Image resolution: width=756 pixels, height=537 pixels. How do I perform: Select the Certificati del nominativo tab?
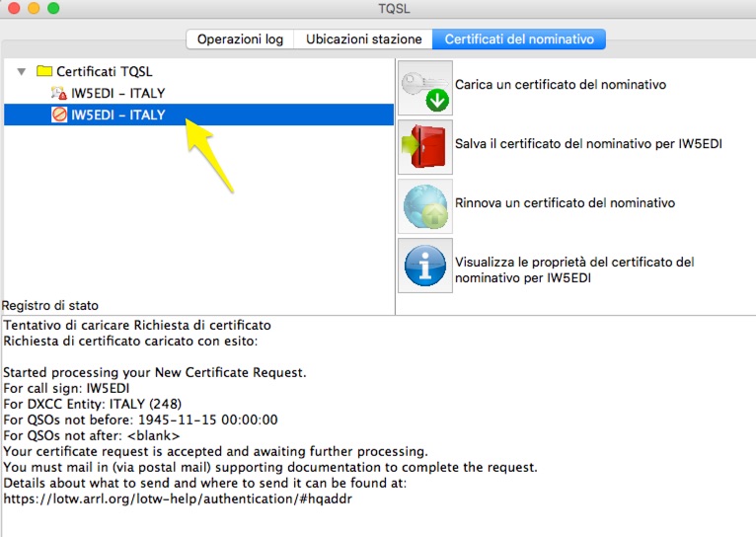point(519,39)
